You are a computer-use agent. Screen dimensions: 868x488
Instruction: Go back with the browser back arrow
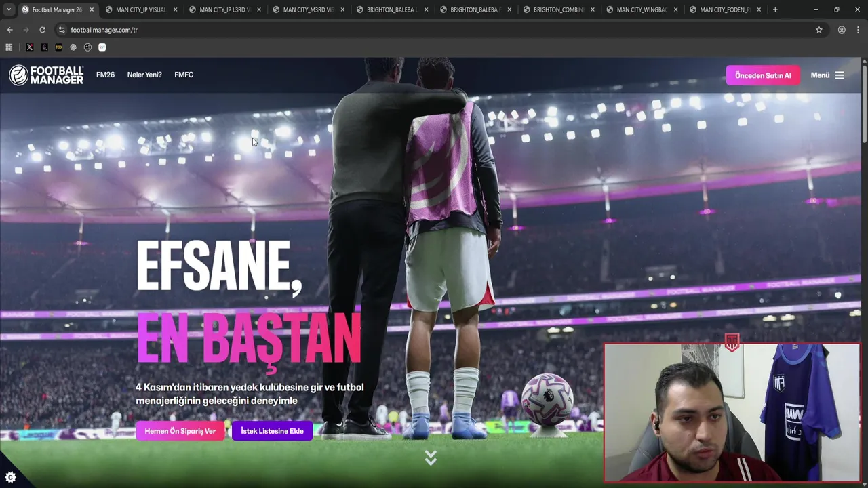click(9, 30)
